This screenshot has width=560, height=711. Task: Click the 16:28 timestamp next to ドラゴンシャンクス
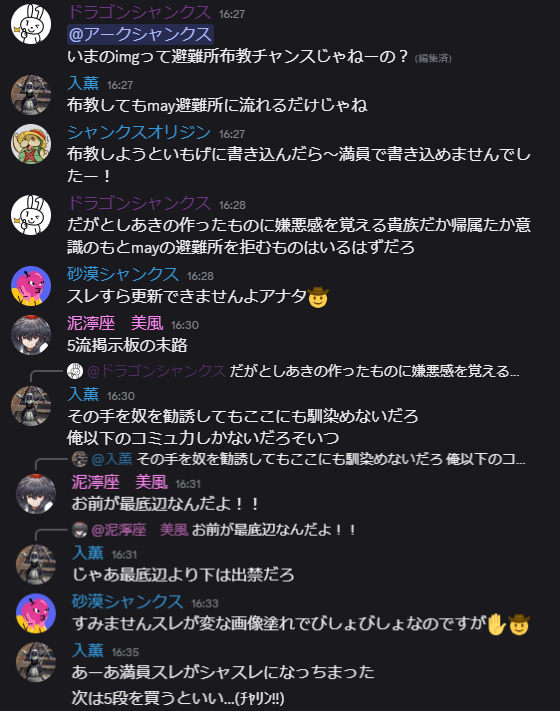tap(232, 205)
